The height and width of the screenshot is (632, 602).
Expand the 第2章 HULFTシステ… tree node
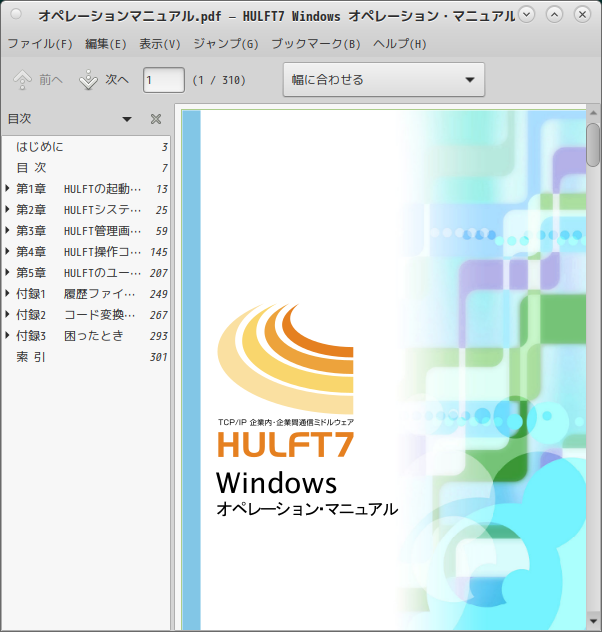pyautogui.click(x=7, y=209)
